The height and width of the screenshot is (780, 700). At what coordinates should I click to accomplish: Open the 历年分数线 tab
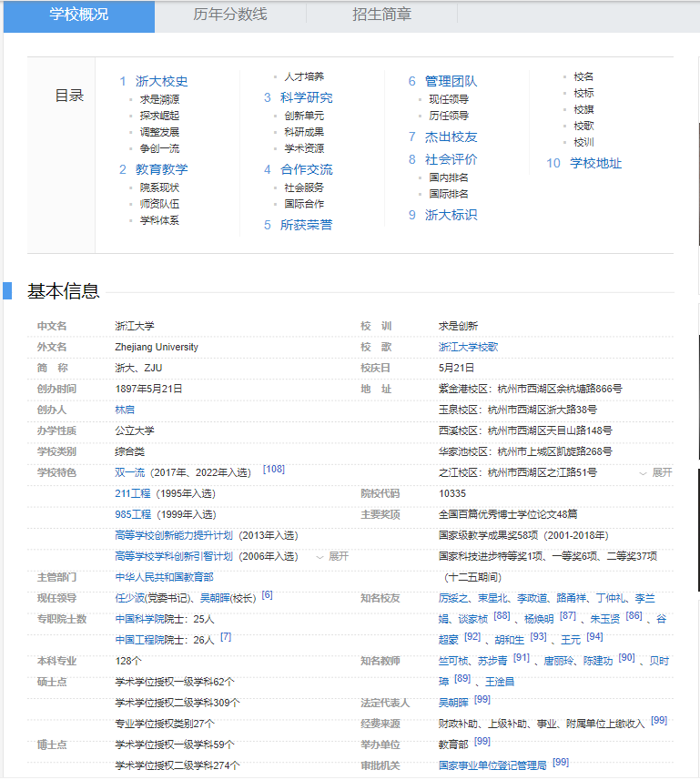(x=230, y=15)
